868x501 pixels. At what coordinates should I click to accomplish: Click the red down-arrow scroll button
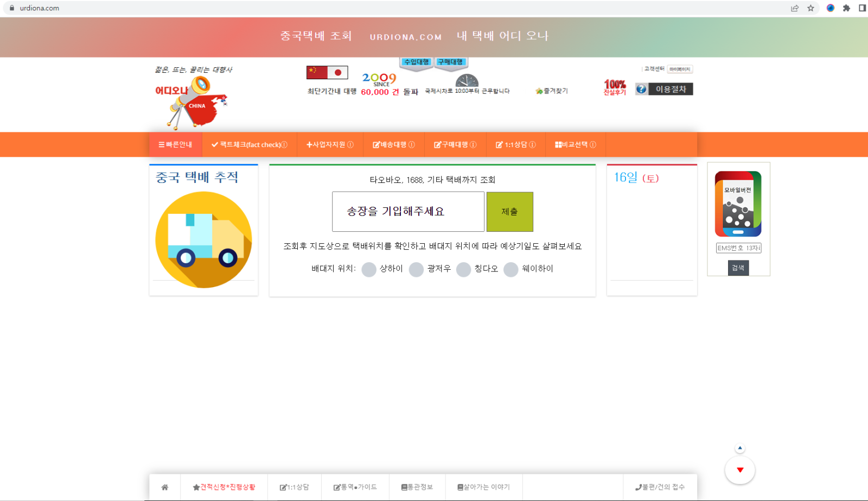click(740, 470)
